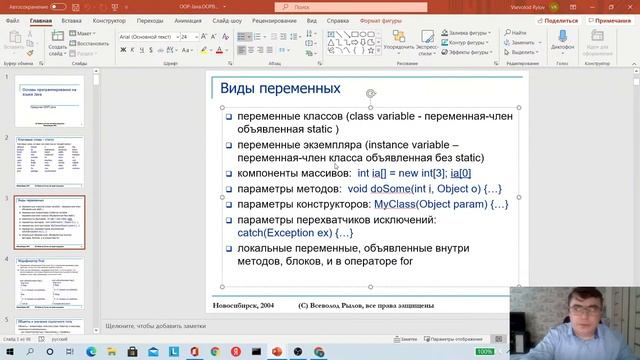Screen dimensions: 640x360
Task: Click the Заменить replace button
Action: pyautogui.click(x=520, y=42)
